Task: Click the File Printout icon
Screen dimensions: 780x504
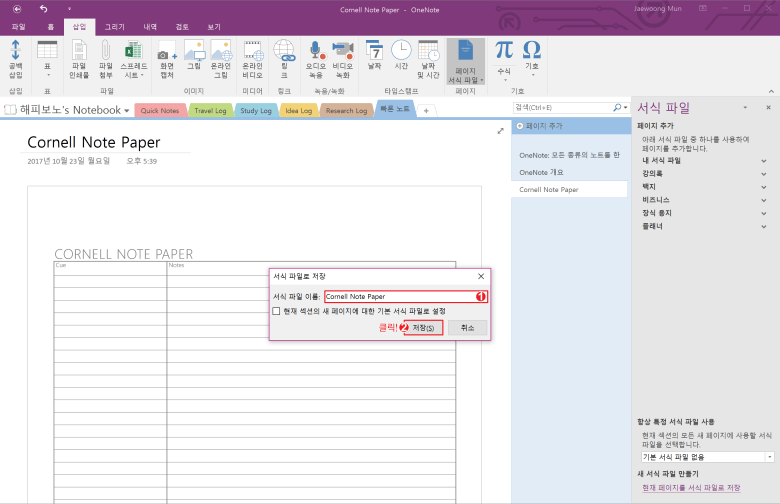Action: click(x=79, y=51)
